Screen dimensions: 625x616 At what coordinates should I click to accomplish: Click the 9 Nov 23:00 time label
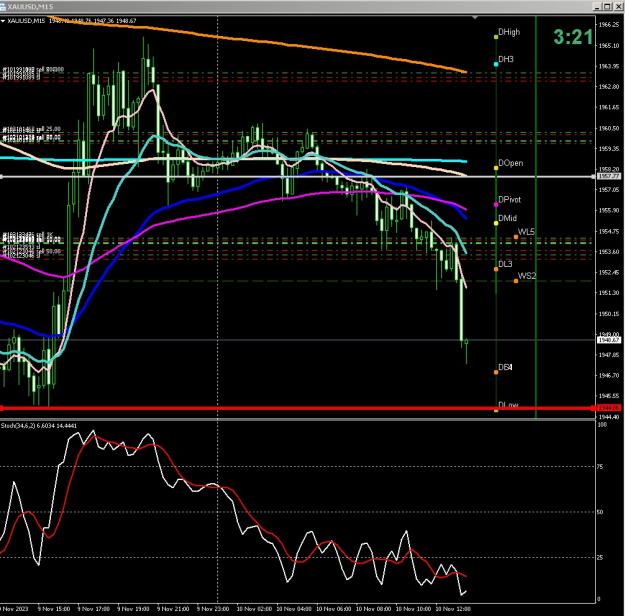tap(213, 609)
